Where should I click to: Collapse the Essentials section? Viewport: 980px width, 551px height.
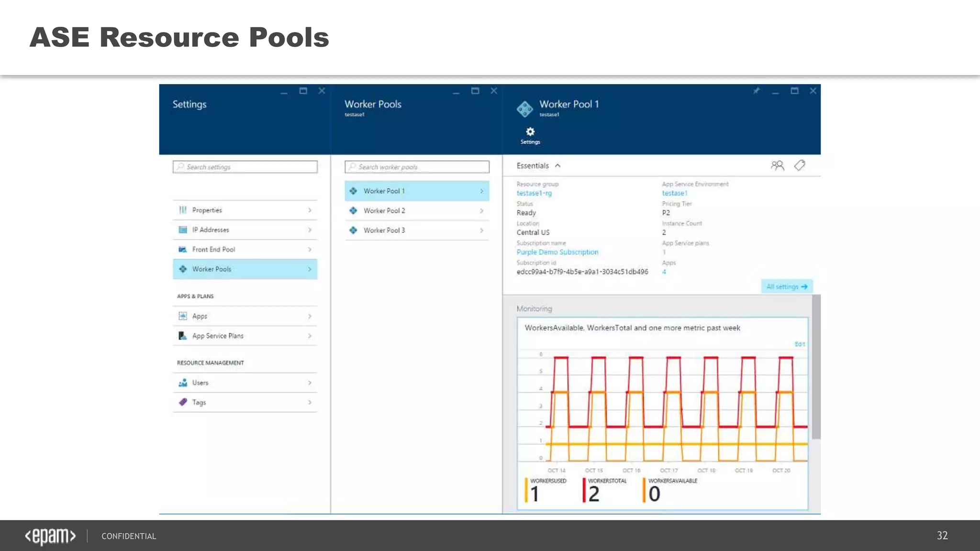(x=557, y=165)
